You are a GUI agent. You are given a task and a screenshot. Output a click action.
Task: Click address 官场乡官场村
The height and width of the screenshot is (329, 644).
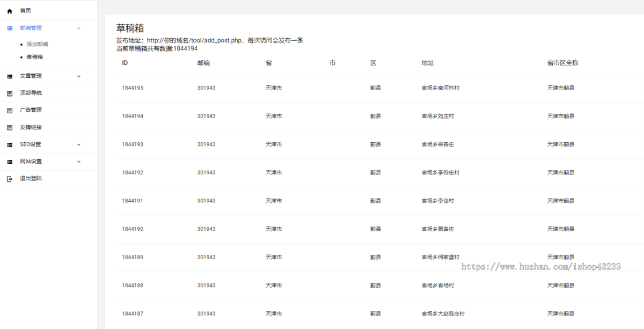tap(438, 286)
